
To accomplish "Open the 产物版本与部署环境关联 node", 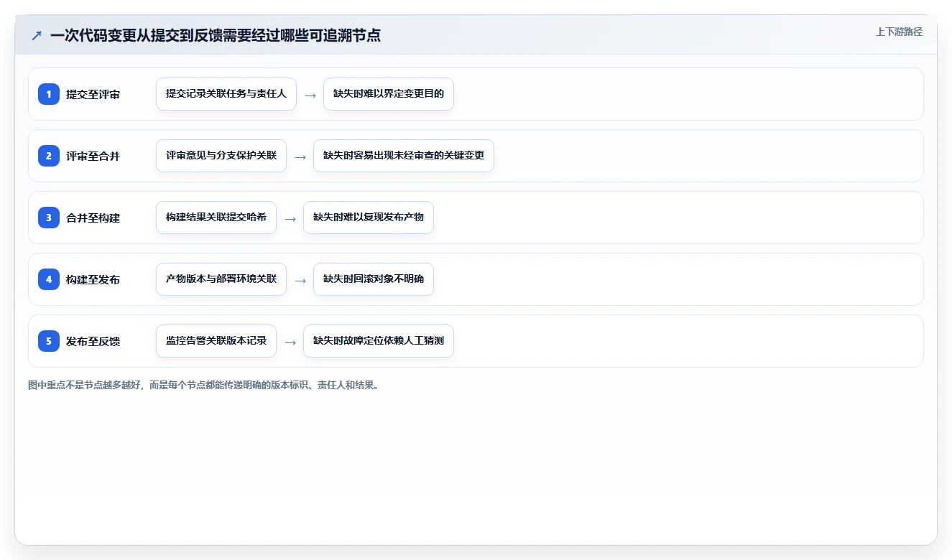I will tap(221, 279).
